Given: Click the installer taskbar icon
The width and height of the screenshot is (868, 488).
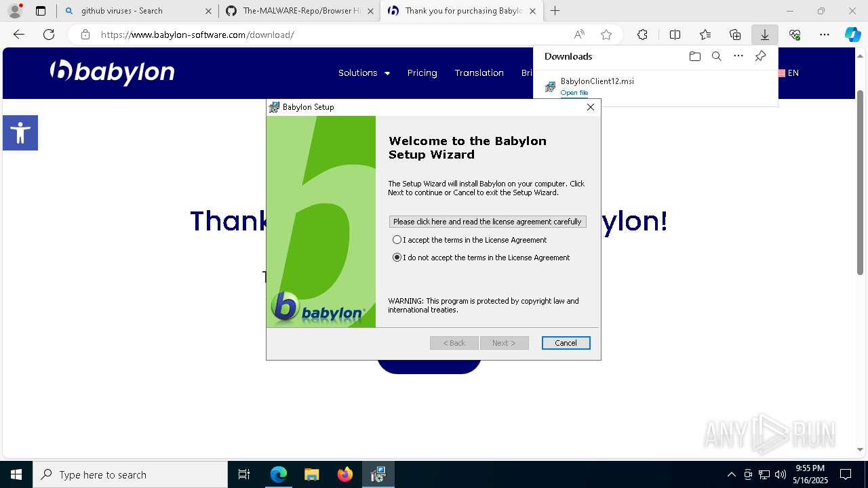Looking at the screenshot, I should click(378, 474).
